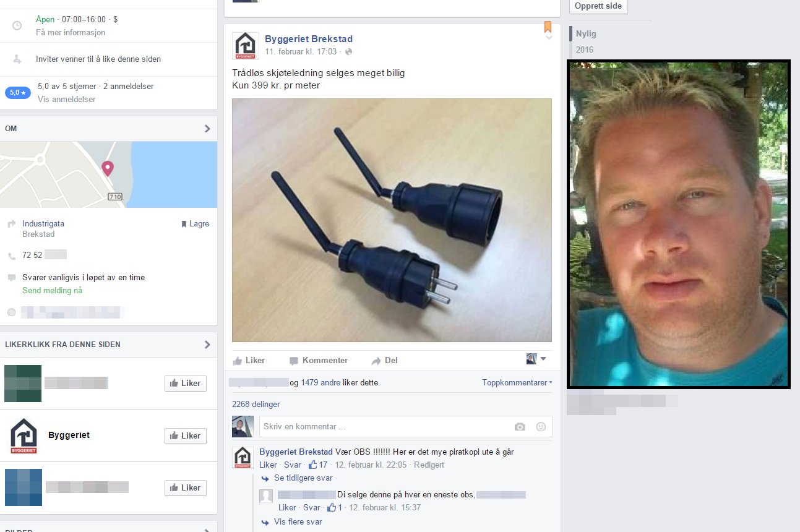800x532 pixels.
Task: Click the map location pin marker
Action: (x=108, y=168)
